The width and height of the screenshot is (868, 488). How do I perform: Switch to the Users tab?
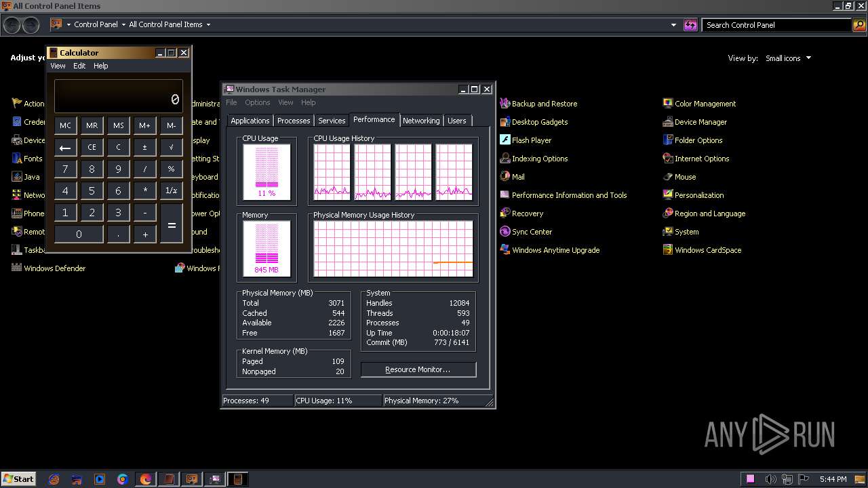pos(457,121)
